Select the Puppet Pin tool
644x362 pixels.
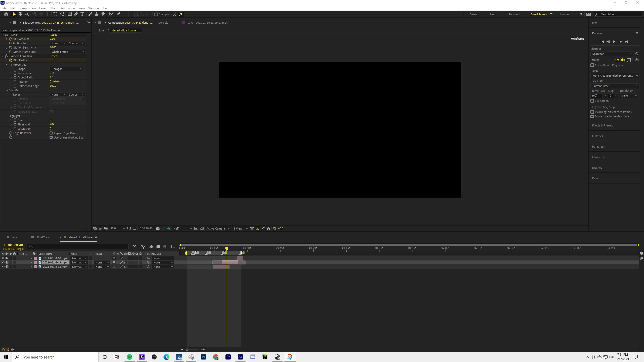point(119,14)
